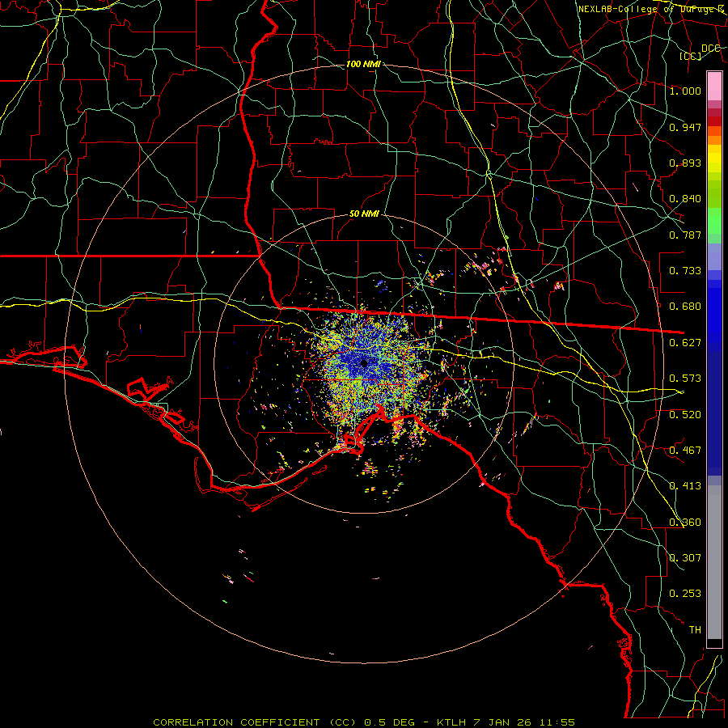
Task: Pick the red segment of the color bar
Action: coord(714,121)
